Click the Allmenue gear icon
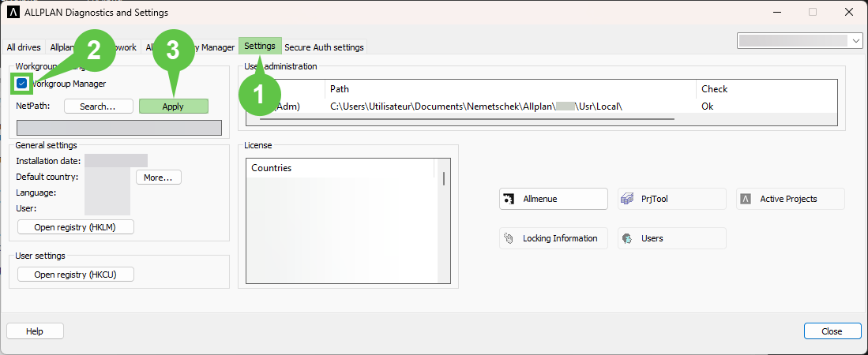868x355 pixels. click(x=509, y=199)
